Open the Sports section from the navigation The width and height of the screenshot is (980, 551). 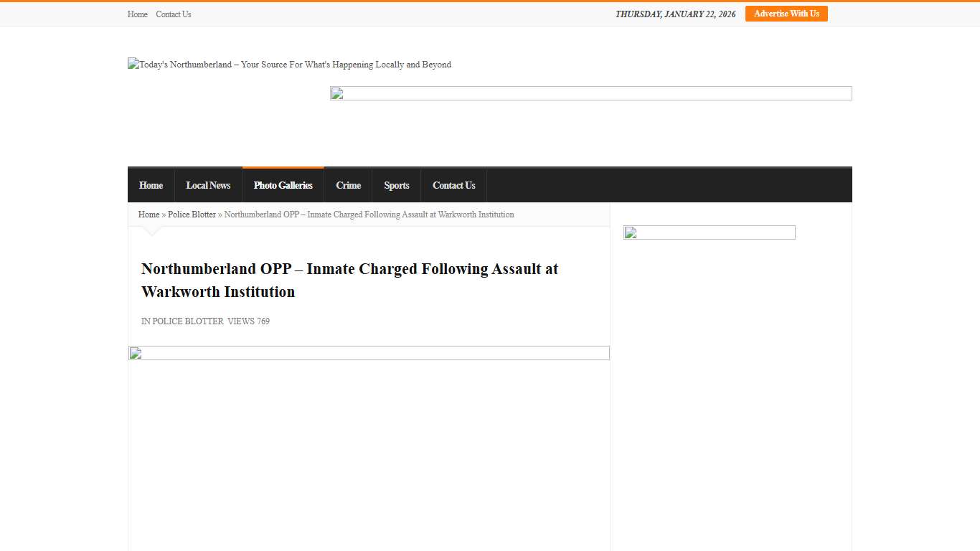click(x=396, y=185)
